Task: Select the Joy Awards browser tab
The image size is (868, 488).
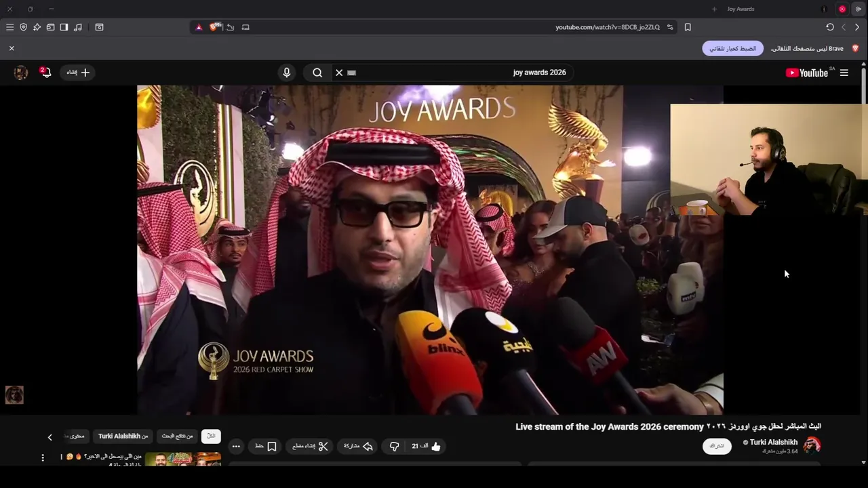Action: point(741,9)
